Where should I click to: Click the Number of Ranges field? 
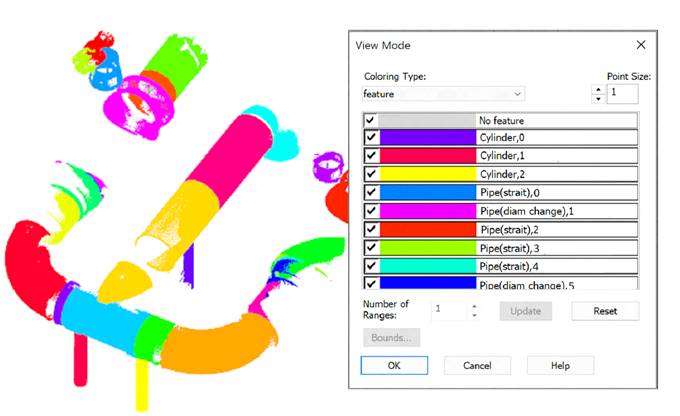click(x=450, y=311)
